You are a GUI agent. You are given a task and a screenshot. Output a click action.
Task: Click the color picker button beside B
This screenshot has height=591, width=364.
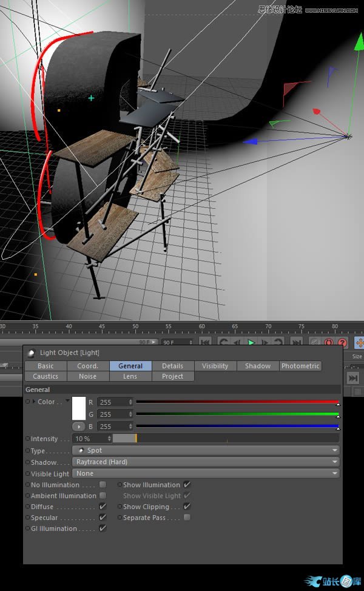pyautogui.click(x=79, y=427)
